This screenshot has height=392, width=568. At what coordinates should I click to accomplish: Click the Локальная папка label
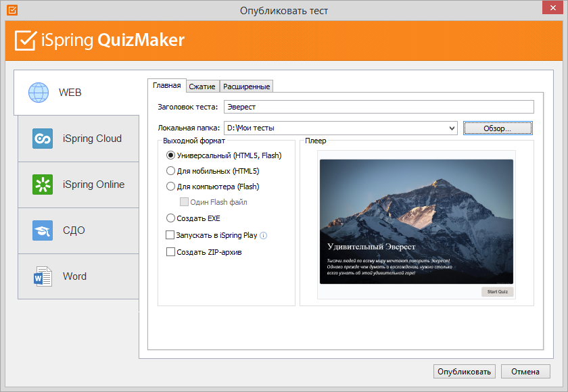189,128
